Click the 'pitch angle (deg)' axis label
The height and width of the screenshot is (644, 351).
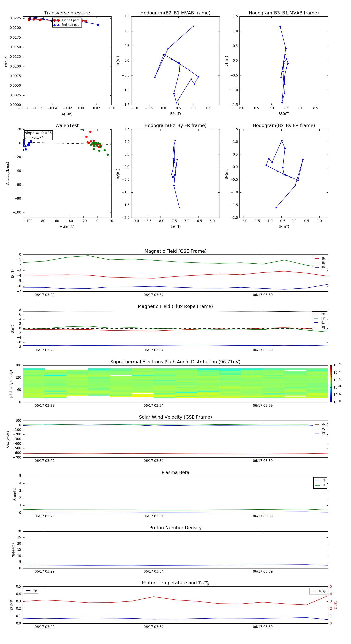click(x=11, y=384)
